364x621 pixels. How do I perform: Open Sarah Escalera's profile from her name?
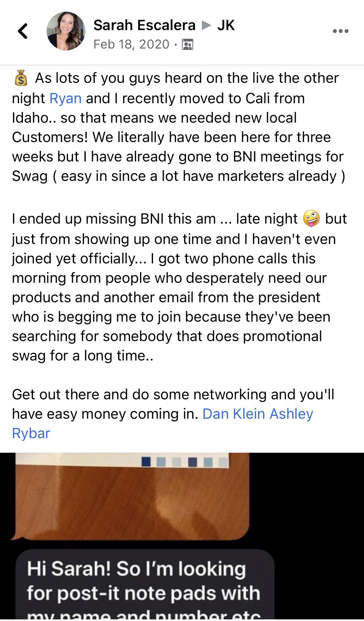(144, 25)
